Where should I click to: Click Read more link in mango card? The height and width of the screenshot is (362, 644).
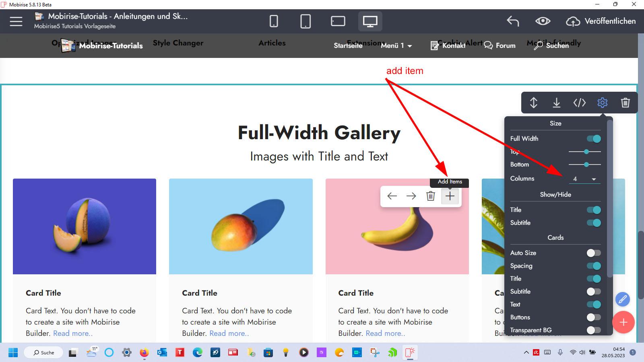[229, 333]
